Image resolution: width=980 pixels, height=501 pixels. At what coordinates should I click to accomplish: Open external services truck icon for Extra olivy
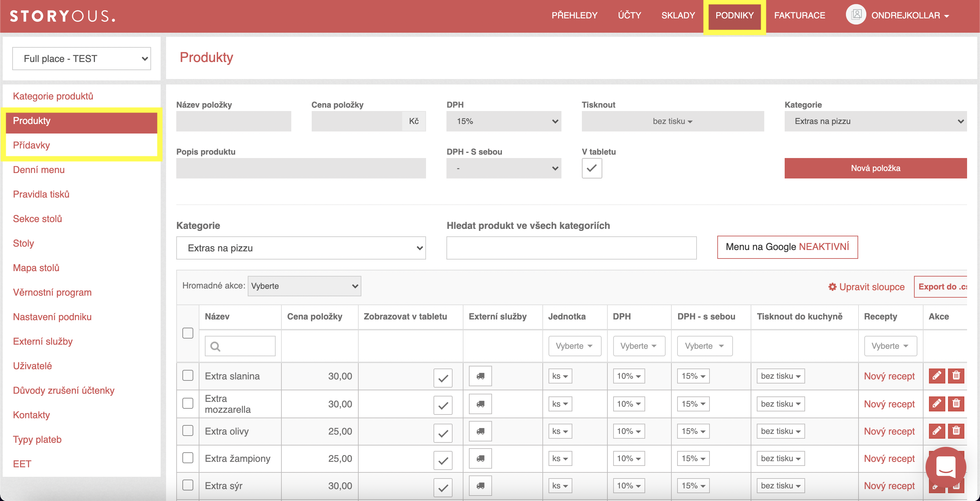tap(480, 431)
